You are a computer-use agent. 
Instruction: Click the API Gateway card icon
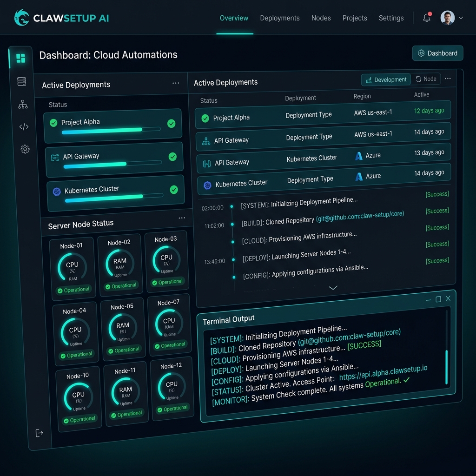55,158
